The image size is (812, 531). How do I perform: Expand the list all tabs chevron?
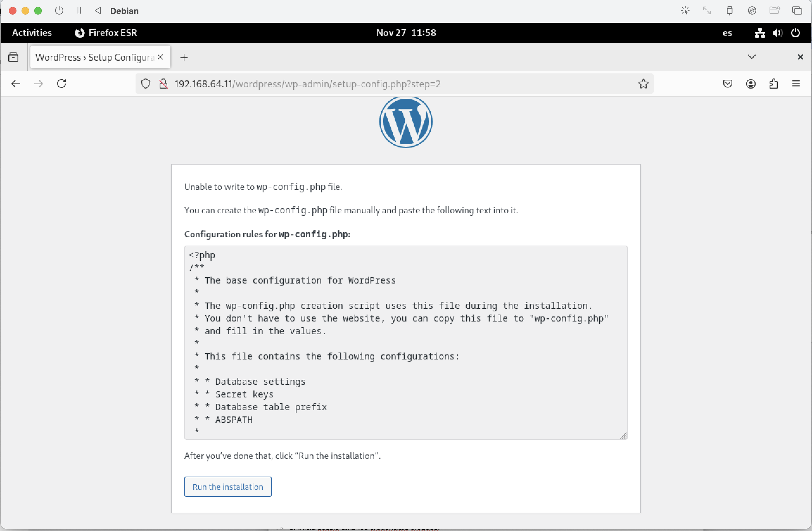click(752, 57)
